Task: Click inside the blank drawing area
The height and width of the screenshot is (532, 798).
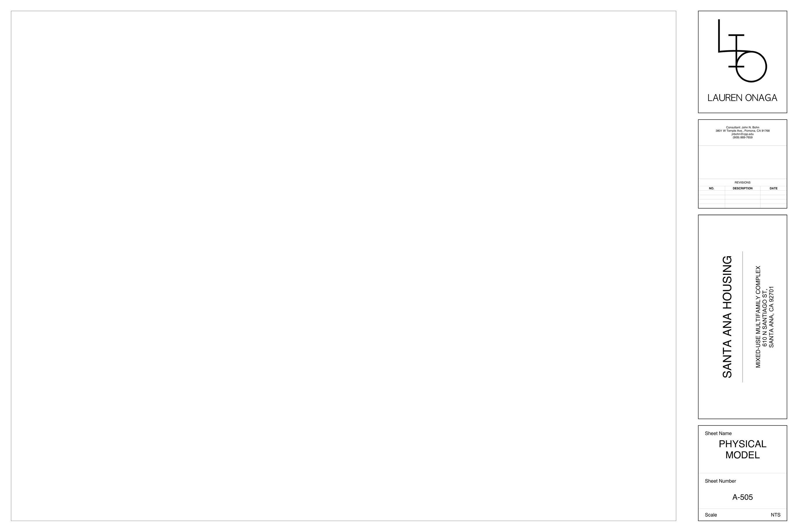Action: click(343, 266)
